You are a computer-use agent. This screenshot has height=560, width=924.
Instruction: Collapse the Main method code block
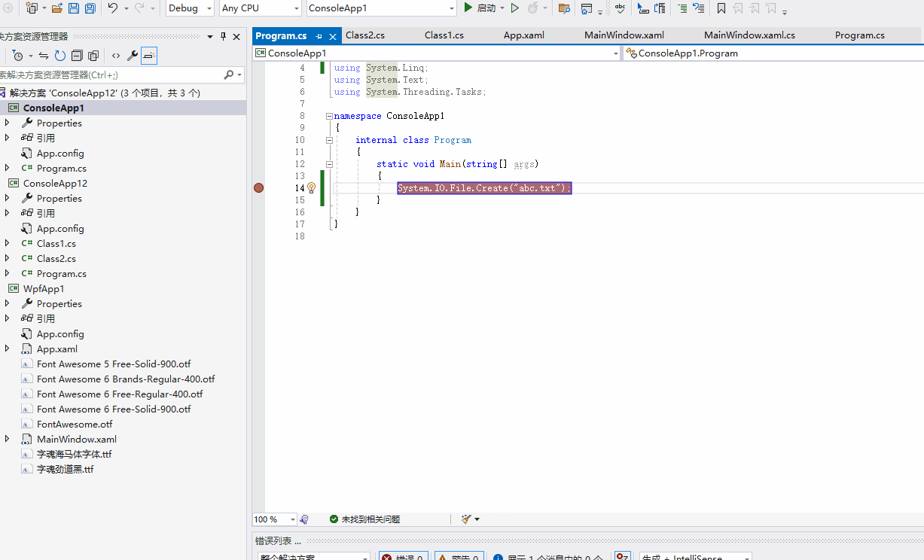(x=329, y=164)
